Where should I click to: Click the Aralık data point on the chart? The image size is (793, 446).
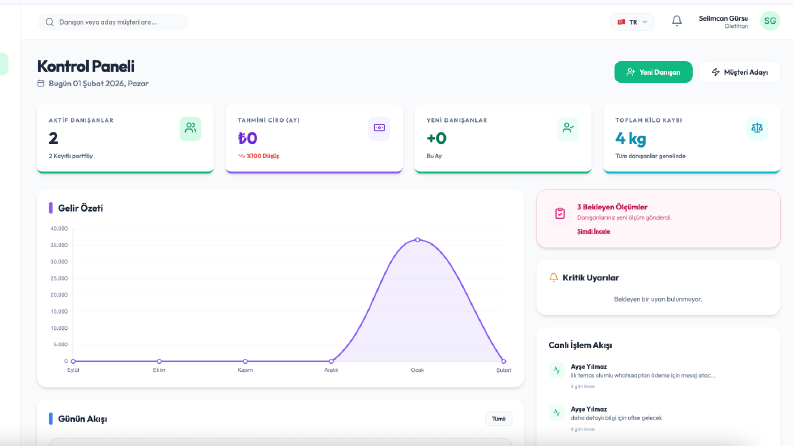[x=331, y=361]
